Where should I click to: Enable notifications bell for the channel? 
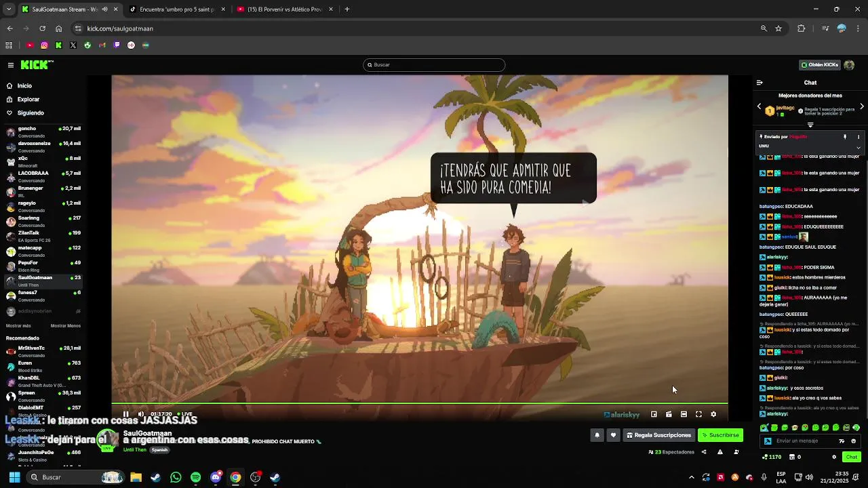(597, 435)
